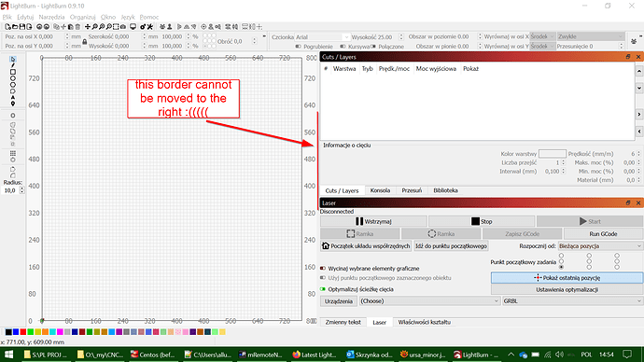Open the preview monitor icon

tap(133, 27)
